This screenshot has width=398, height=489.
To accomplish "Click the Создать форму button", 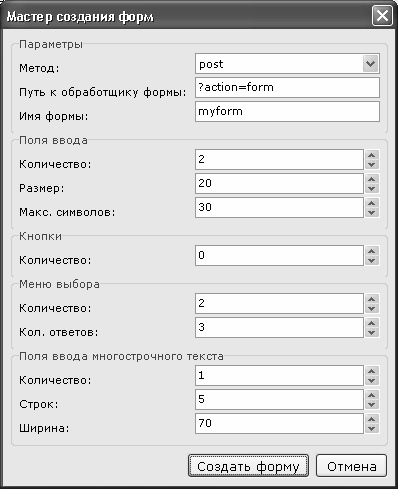I will 248,466.
